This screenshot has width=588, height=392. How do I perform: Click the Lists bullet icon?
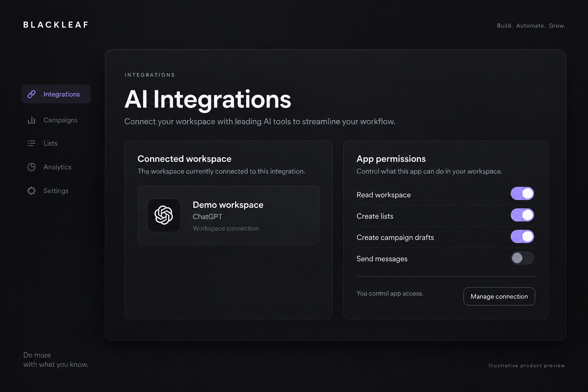(x=31, y=143)
